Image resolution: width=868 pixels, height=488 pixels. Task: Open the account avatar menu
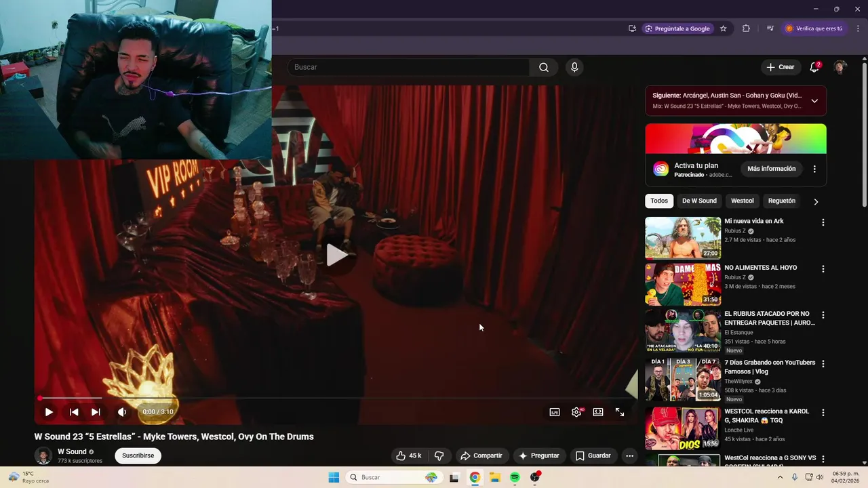coord(840,67)
